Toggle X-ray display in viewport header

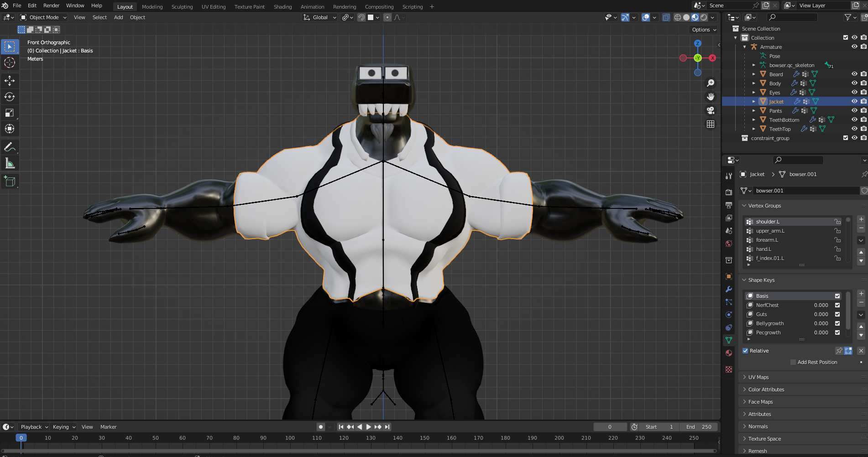coord(666,17)
